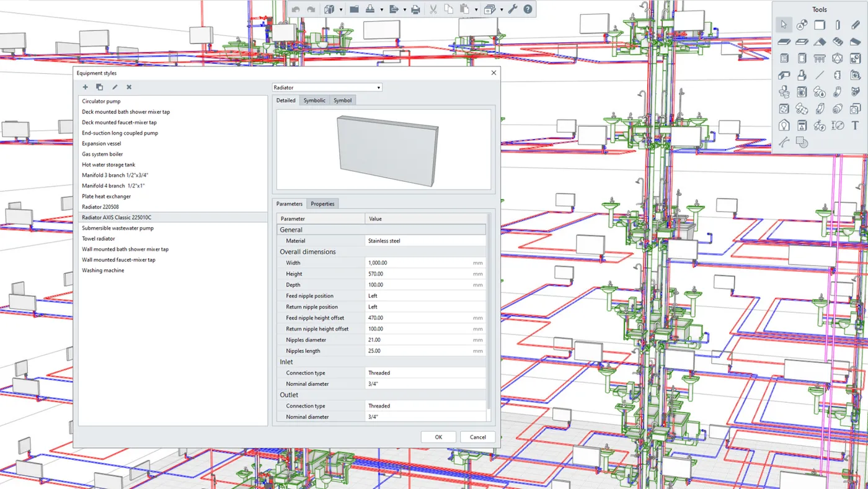868x489 pixels.
Task: Expand the Paste dropdown arrow on the toolbar
Action: click(476, 9)
